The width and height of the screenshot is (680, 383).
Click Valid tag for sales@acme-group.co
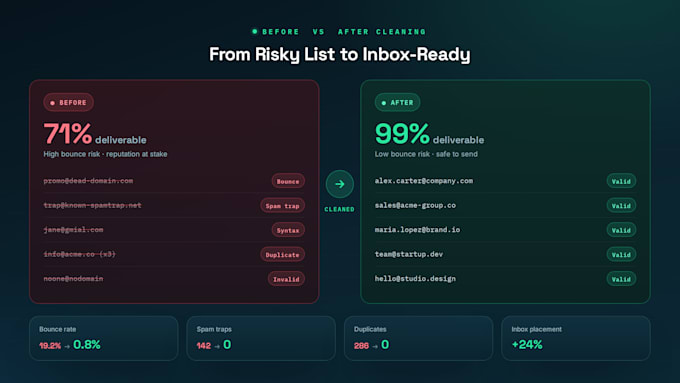click(621, 206)
